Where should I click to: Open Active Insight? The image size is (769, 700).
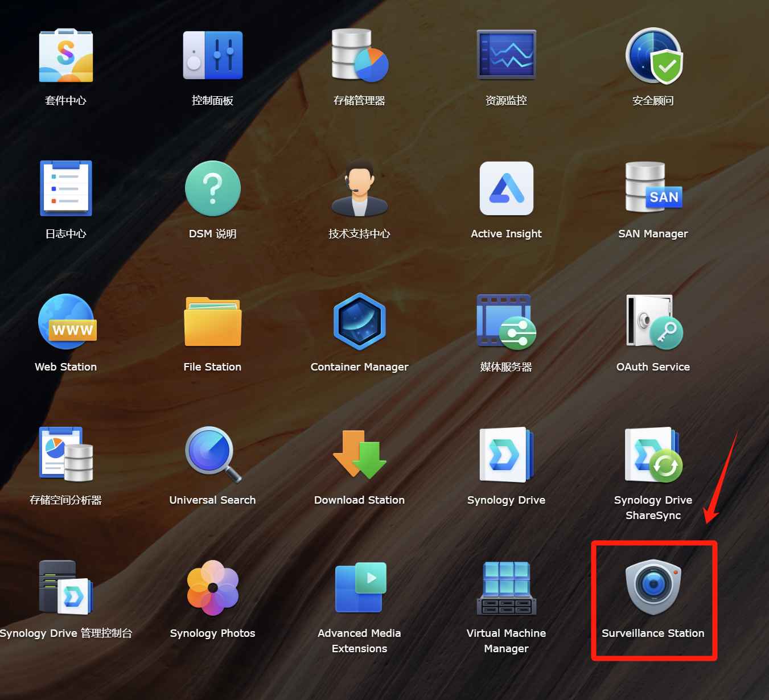click(x=507, y=188)
